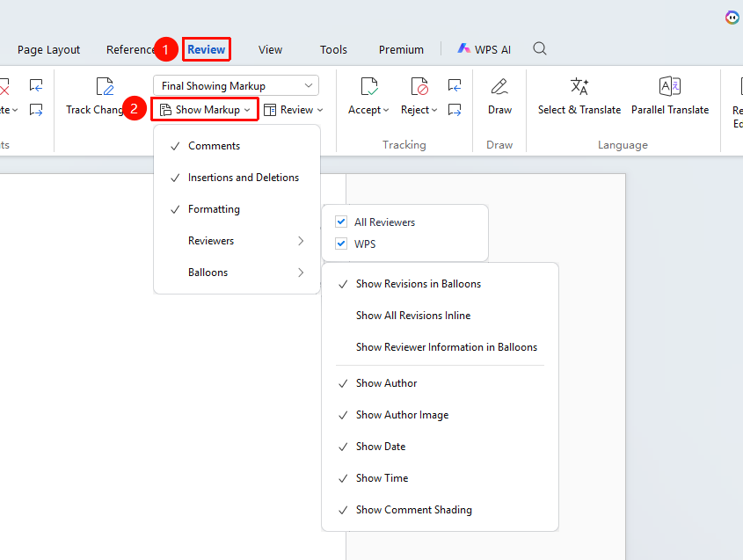743x560 pixels.
Task: Click the Track Changes document icon
Action: [105, 87]
